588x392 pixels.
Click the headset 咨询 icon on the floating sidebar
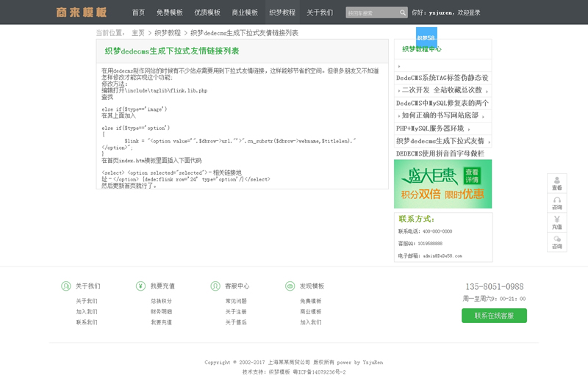(x=557, y=200)
